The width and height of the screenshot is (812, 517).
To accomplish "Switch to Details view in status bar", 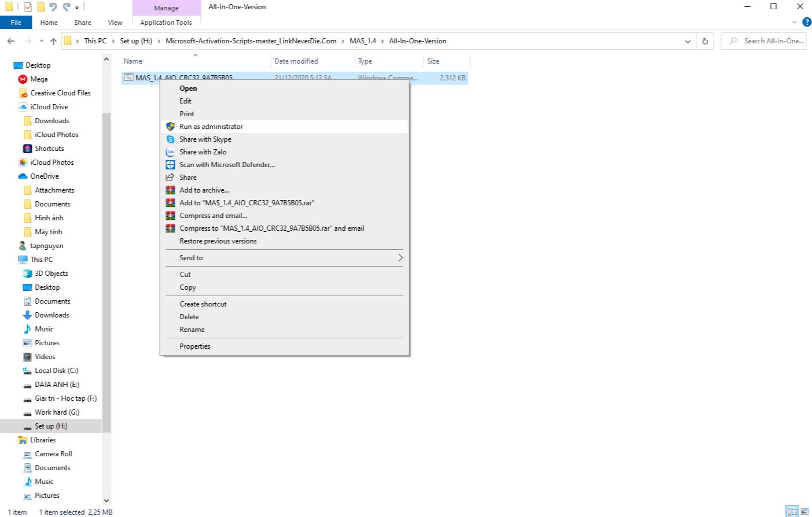I will tap(792, 511).
